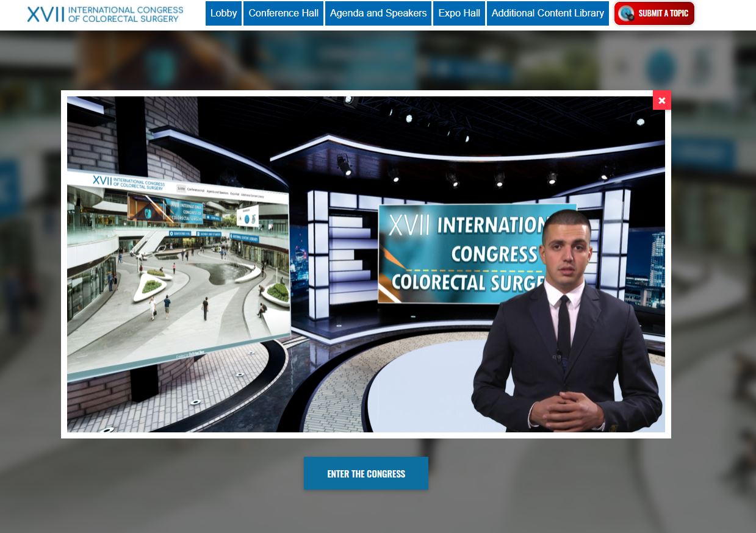
Task: Open Additional Content Library
Action: (x=548, y=13)
